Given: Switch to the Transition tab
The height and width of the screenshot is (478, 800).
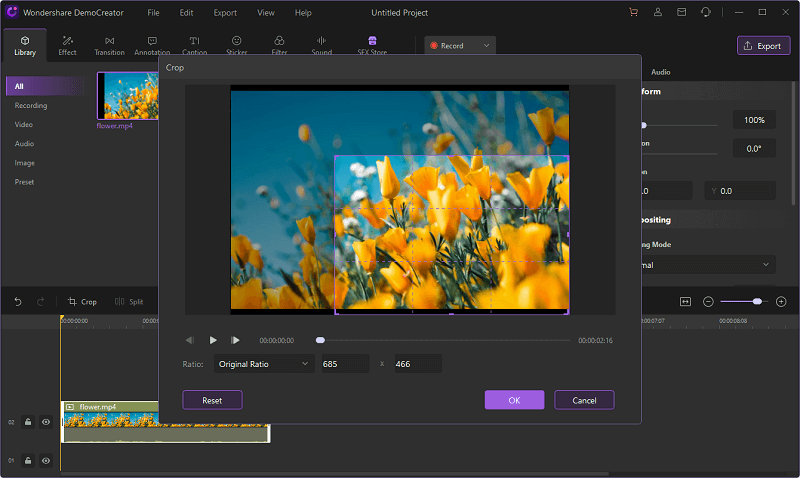Looking at the screenshot, I should coord(109,45).
